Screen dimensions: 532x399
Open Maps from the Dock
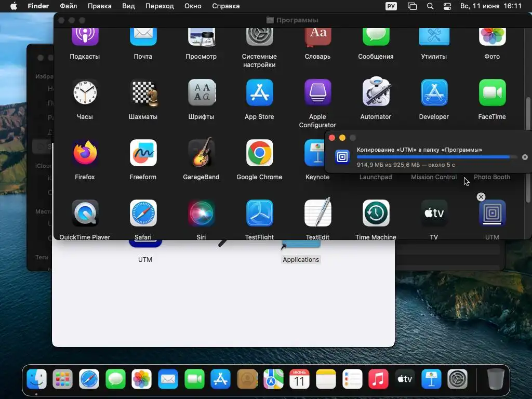click(x=273, y=379)
